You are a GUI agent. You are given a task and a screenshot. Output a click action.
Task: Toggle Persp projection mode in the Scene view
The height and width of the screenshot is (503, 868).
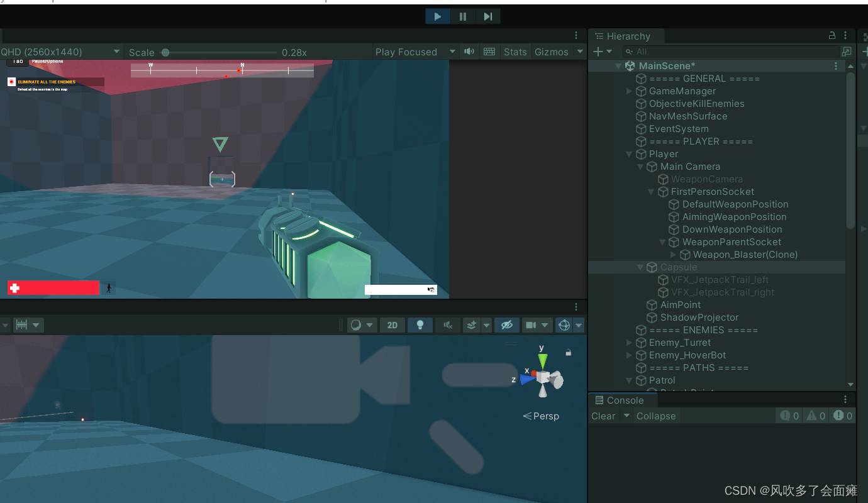[541, 416]
